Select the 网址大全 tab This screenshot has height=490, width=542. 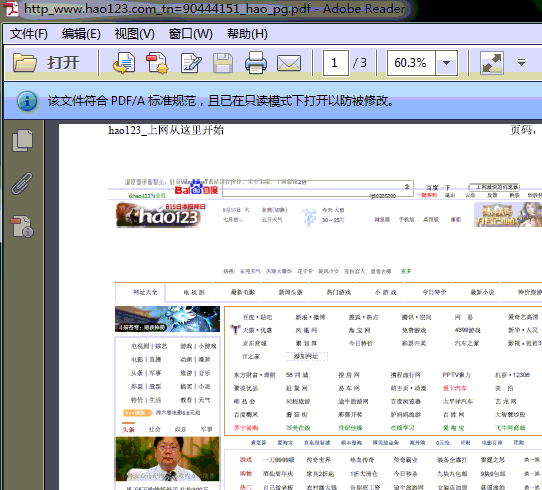pyautogui.click(x=145, y=292)
